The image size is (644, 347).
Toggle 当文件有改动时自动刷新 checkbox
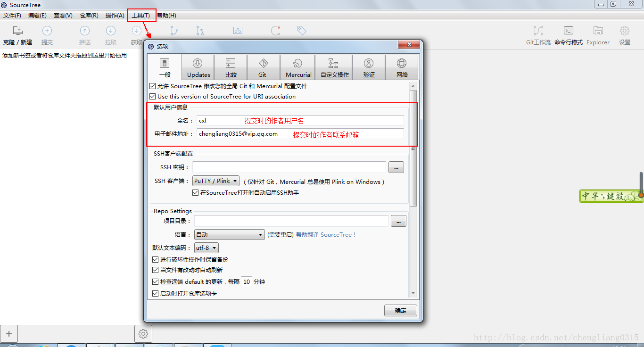pos(156,270)
